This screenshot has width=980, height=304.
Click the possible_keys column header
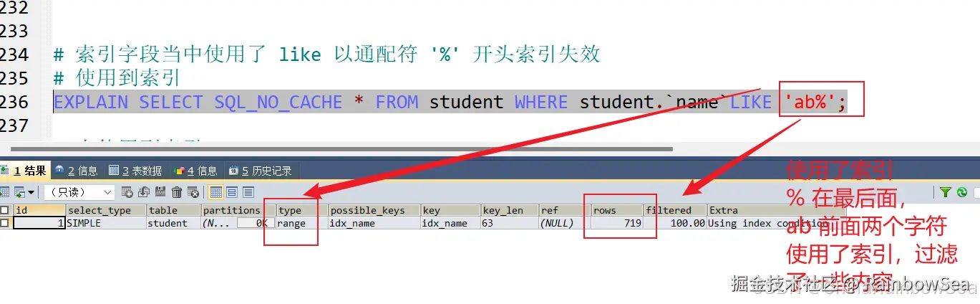pyautogui.click(x=374, y=210)
